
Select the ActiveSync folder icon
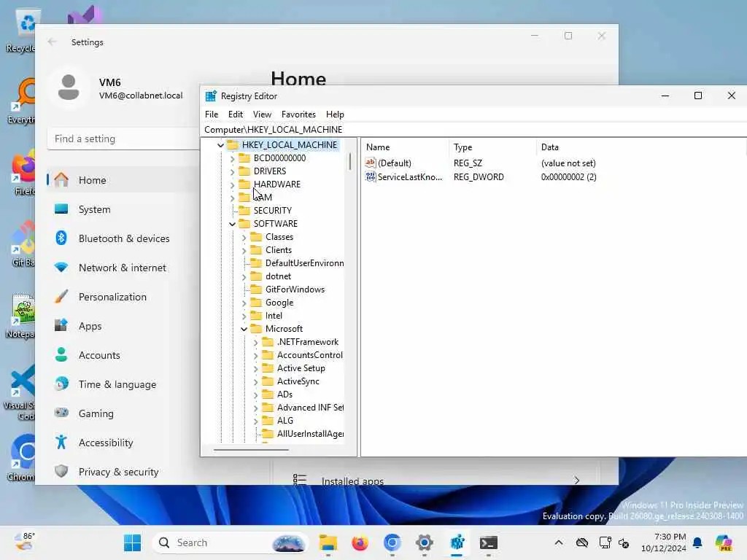[x=268, y=381]
